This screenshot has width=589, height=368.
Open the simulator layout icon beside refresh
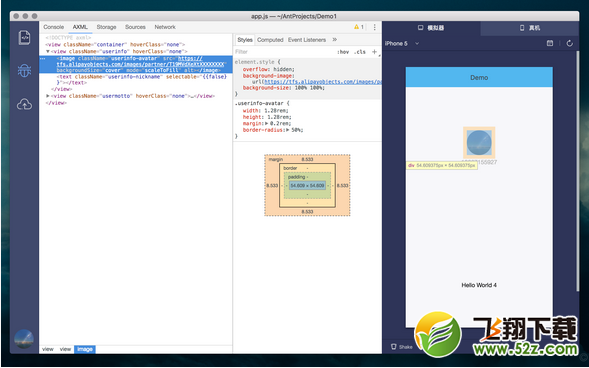550,44
